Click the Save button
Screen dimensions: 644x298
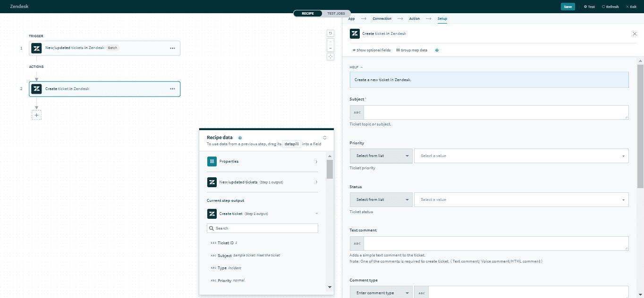[568, 7]
